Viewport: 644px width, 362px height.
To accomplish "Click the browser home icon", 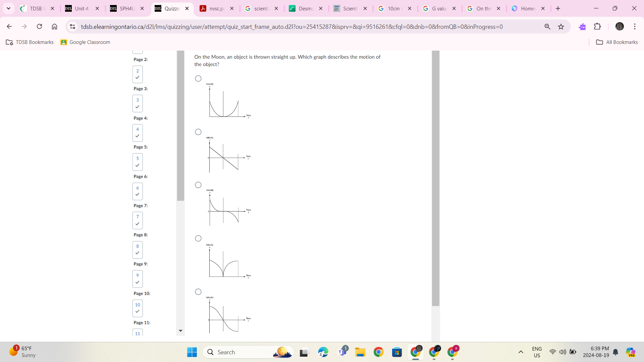I will coord(54,26).
